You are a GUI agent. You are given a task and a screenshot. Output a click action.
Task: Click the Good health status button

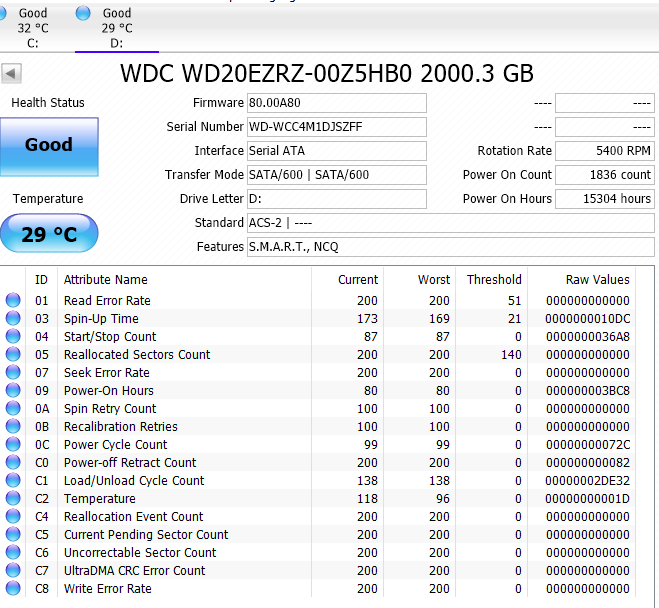pyautogui.click(x=49, y=147)
